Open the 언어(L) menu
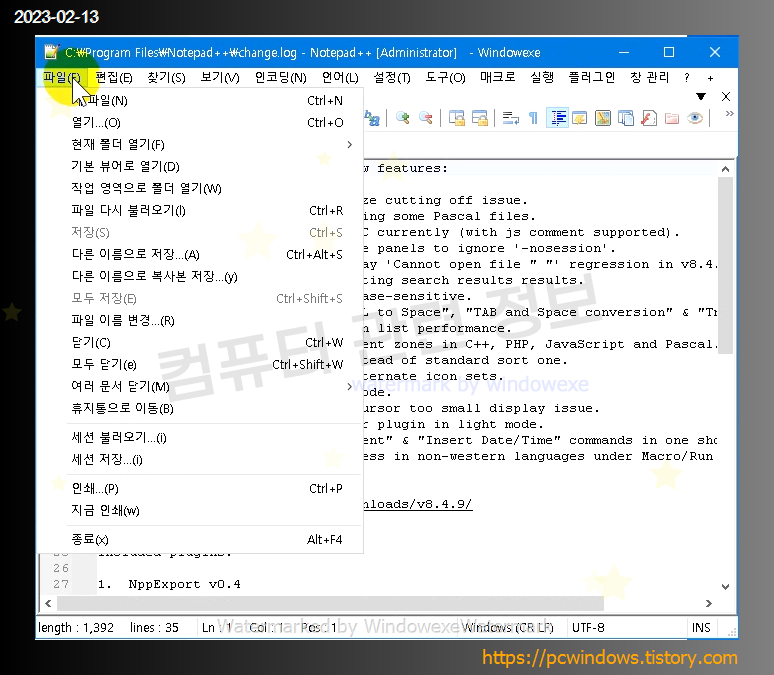Viewport: 774px width, 675px height. tap(340, 78)
